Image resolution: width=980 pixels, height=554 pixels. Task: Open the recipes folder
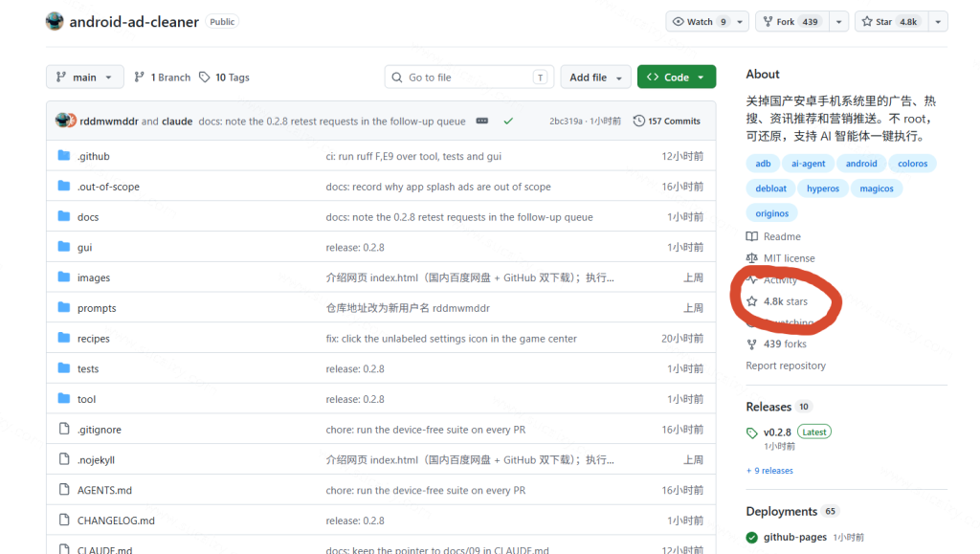[x=93, y=339]
